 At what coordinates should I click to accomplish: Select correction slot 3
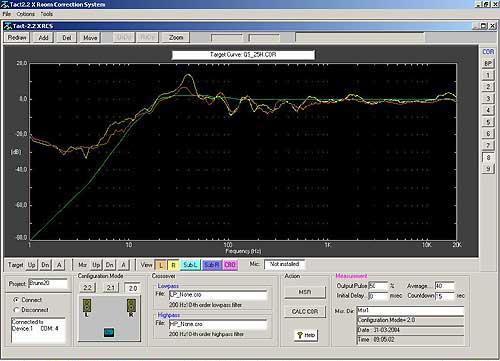[x=488, y=98]
